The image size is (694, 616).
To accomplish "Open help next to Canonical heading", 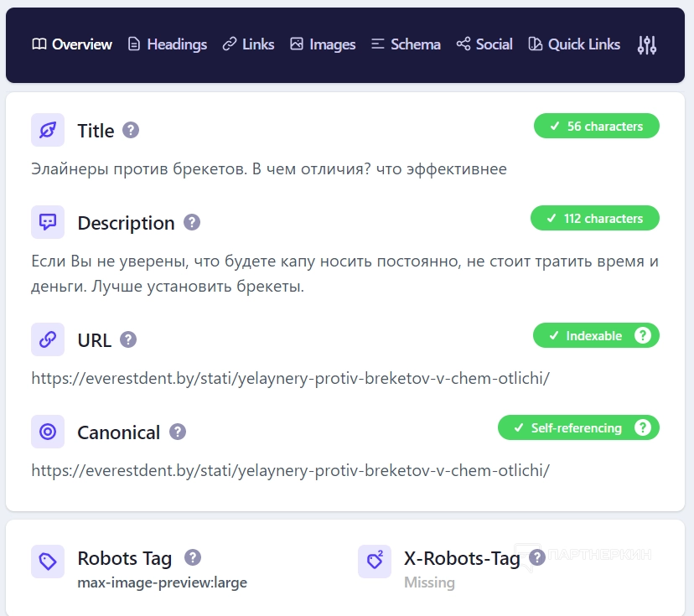I will coord(178,432).
